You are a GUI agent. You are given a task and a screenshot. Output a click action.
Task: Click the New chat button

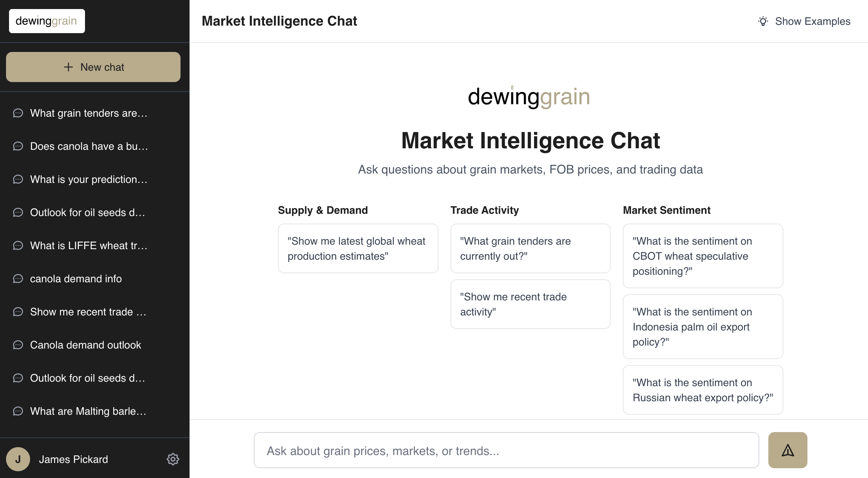coord(93,67)
